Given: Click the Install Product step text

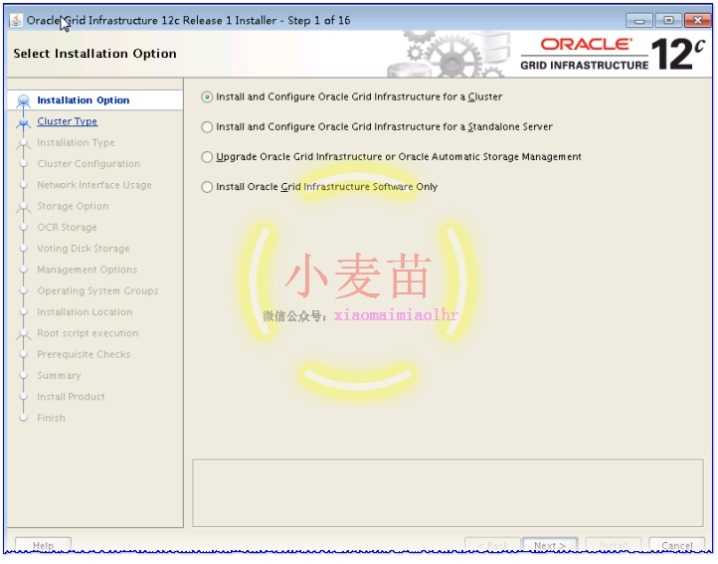Looking at the screenshot, I should (71, 396).
